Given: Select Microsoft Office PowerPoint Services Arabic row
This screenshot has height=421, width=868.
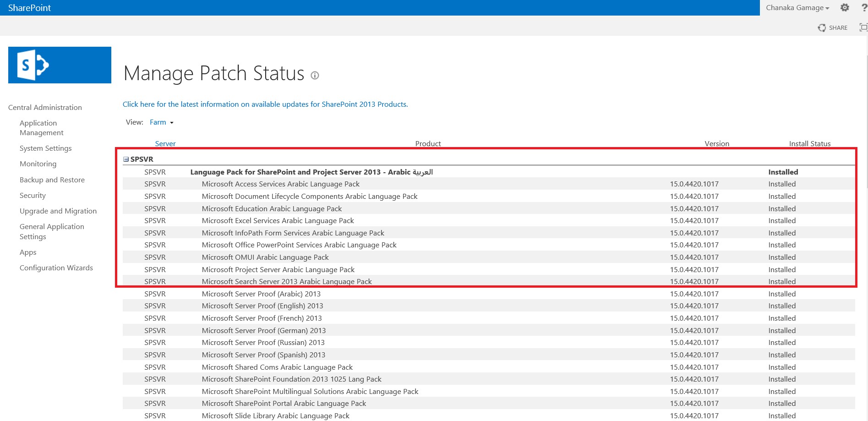Looking at the screenshot, I should point(489,245).
